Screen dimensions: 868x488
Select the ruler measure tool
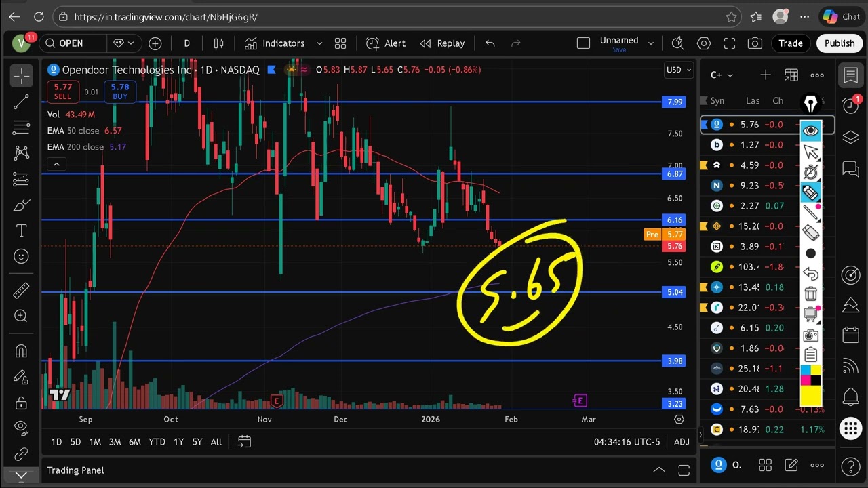[21, 290]
